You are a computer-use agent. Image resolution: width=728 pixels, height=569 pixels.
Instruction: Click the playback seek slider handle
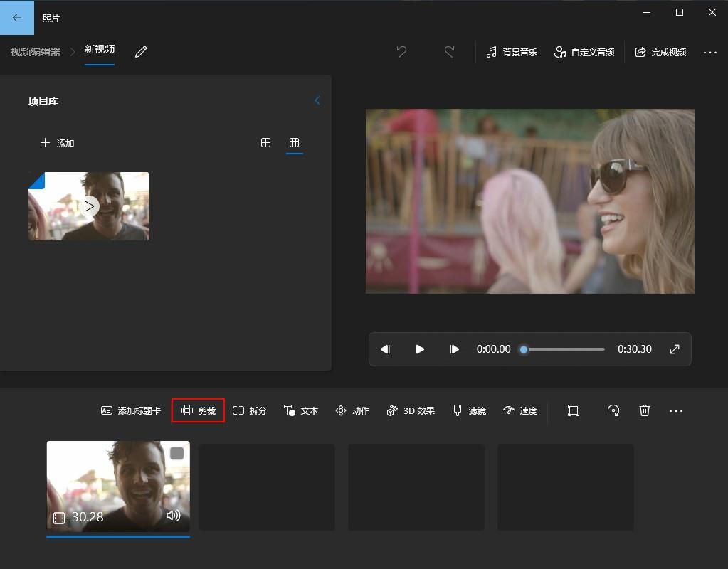point(524,349)
